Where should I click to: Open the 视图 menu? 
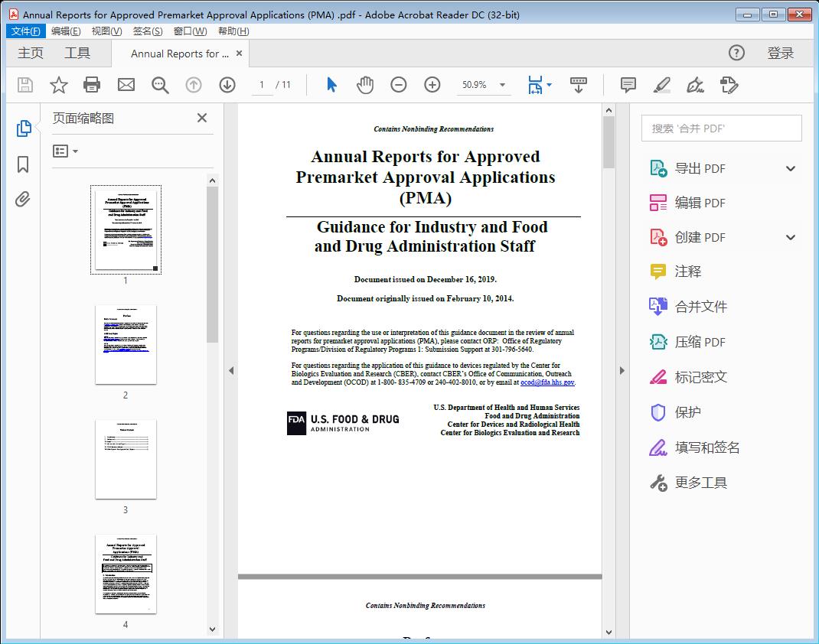(107, 31)
